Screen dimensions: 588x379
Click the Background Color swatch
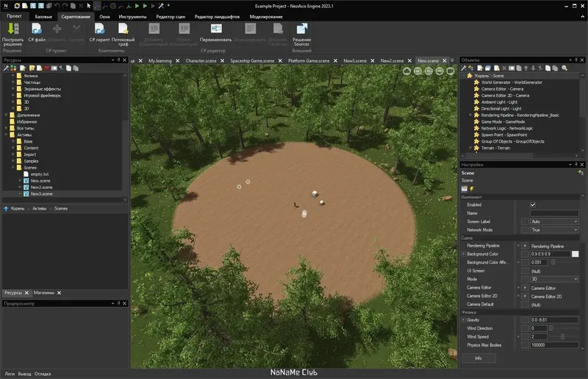coord(575,254)
